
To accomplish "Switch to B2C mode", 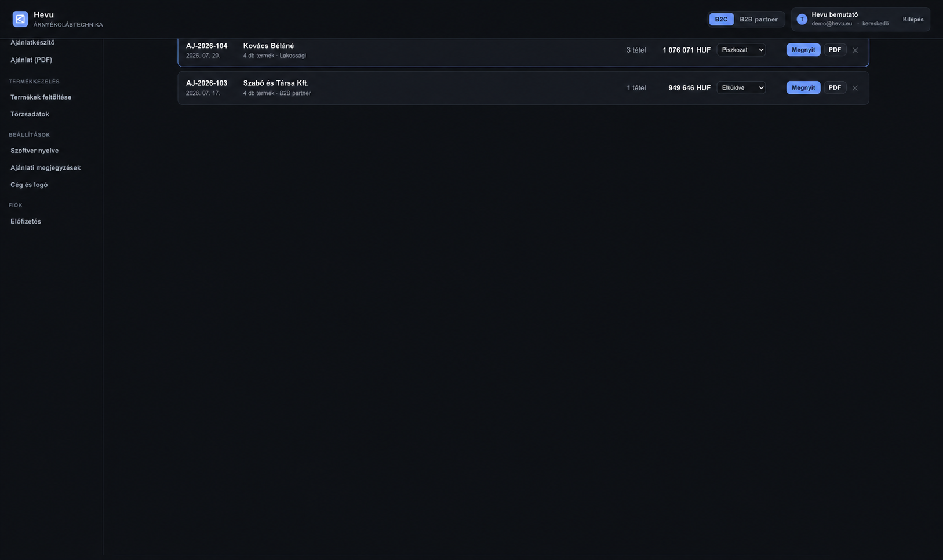I will pos(721,19).
